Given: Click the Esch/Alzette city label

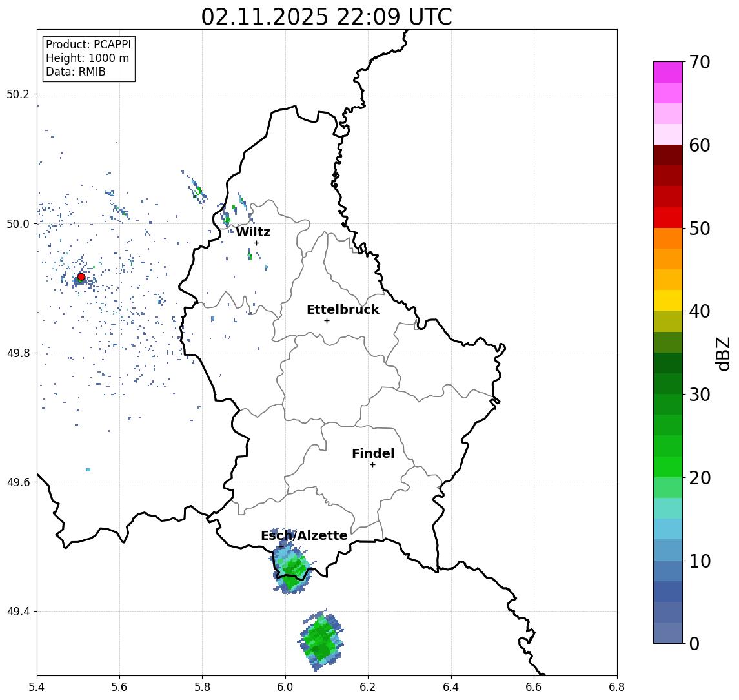Looking at the screenshot, I should point(304,535).
